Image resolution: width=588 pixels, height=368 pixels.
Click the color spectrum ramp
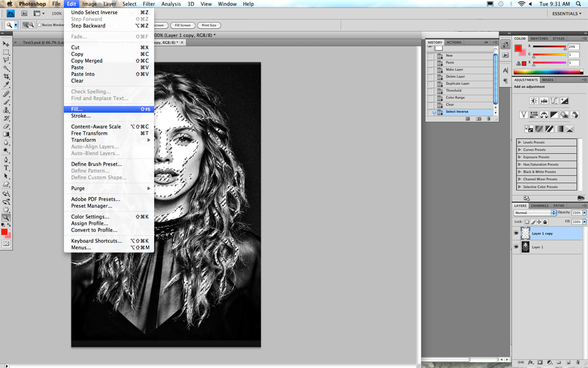pyautogui.click(x=548, y=72)
